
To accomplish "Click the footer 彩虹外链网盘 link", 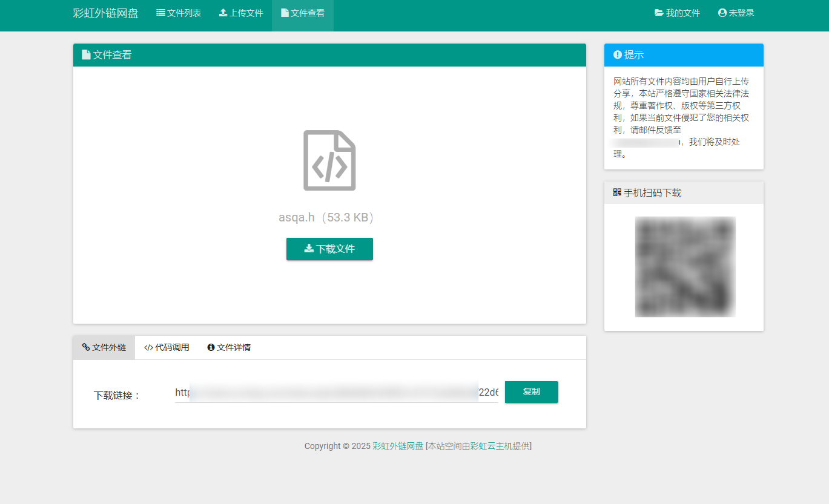I will coord(398,447).
